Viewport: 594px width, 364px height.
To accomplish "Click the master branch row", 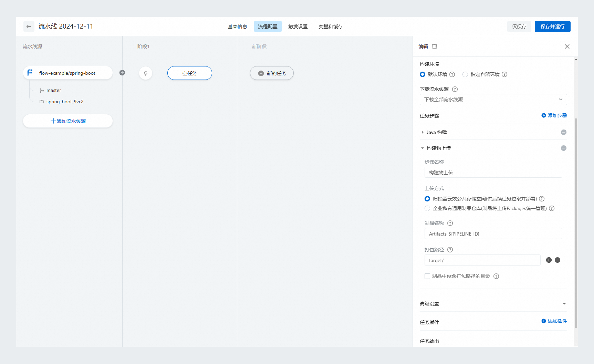I will (50, 90).
